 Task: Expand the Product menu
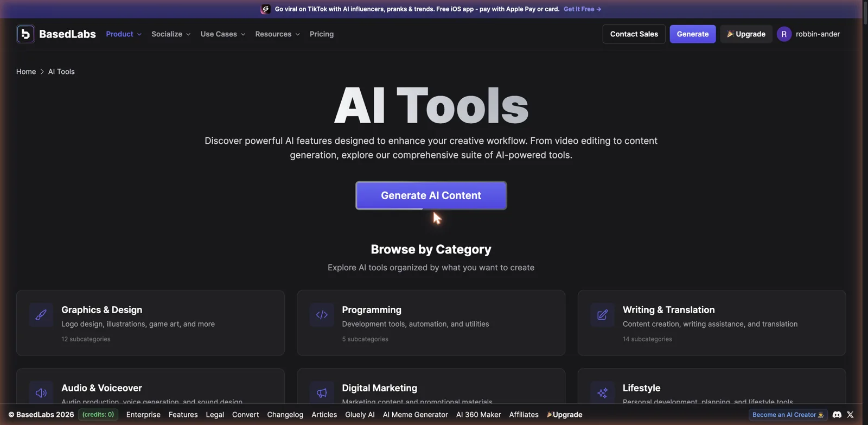click(x=124, y=34)
